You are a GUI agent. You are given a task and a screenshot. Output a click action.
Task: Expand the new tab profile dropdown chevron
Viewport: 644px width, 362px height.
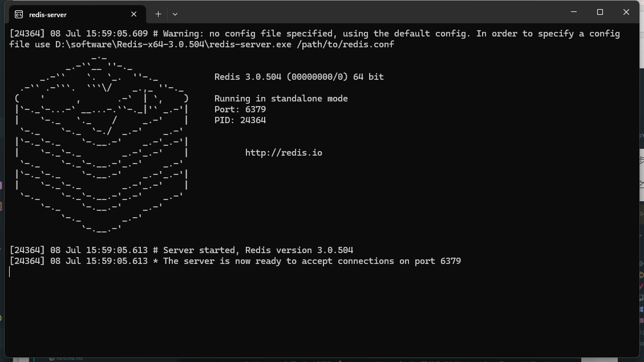(x=175, y=14)
